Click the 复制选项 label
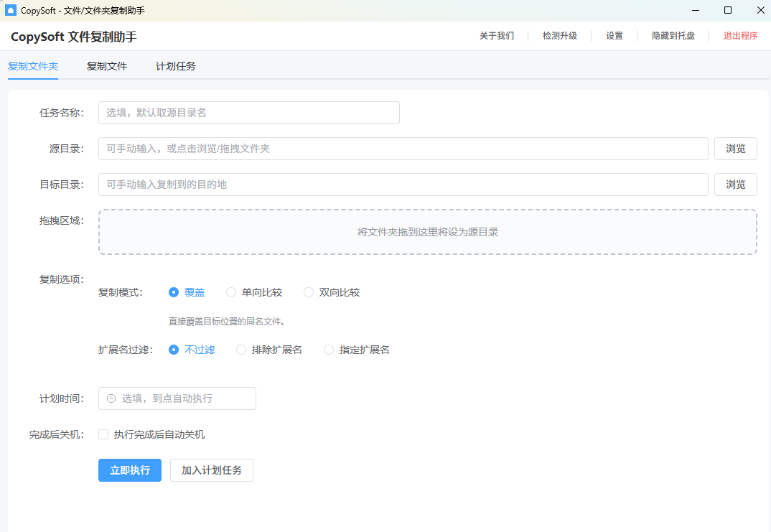 [x=62, y=279]
